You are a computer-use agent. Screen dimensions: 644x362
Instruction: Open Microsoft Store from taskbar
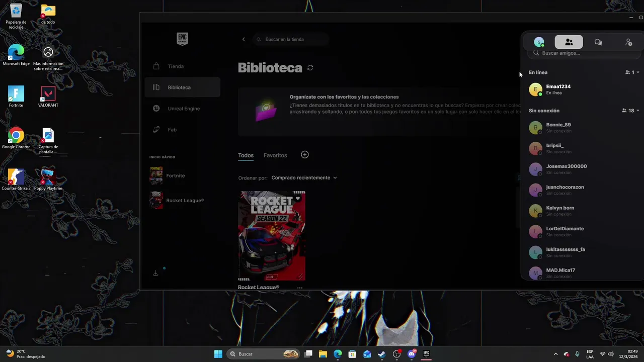pos(352,354)
